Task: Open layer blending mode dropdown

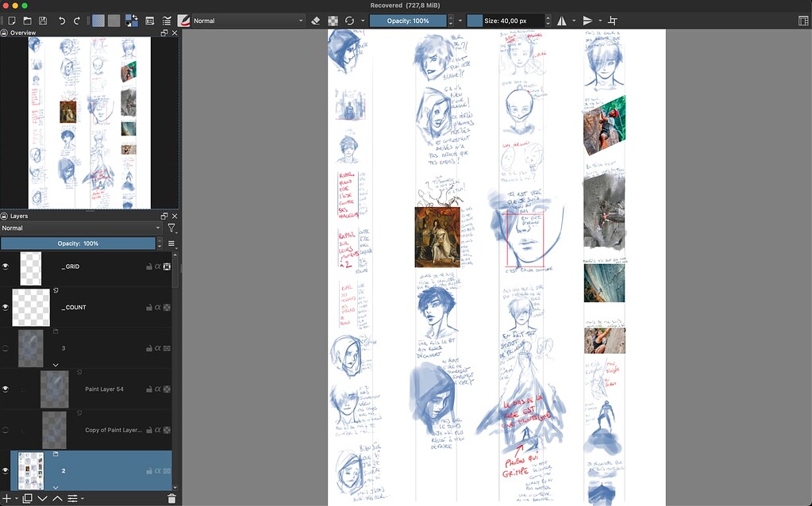Action: (x=81, y=228)
